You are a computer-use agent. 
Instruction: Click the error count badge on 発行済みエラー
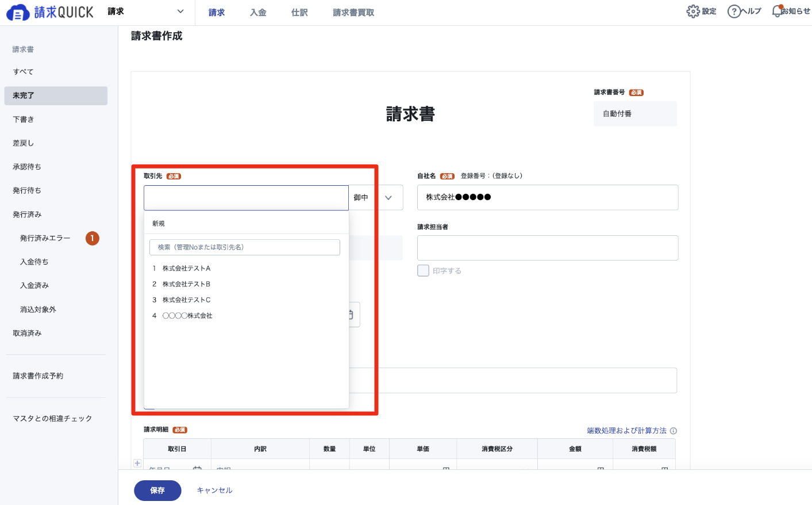pos(93,238)
